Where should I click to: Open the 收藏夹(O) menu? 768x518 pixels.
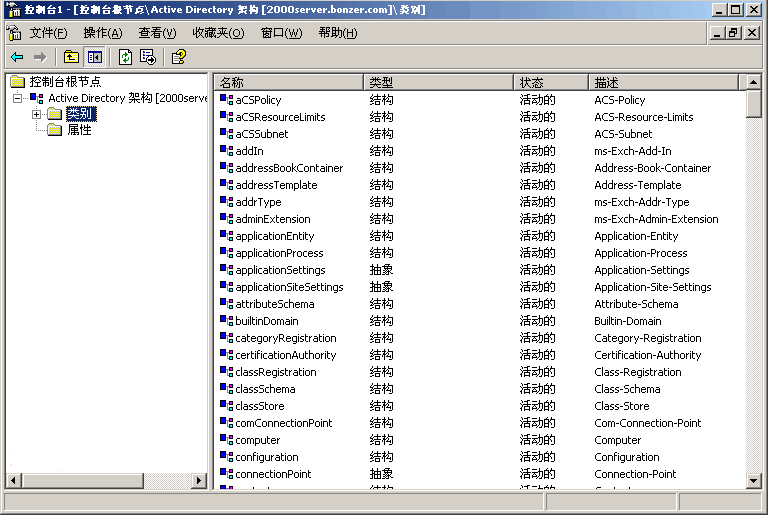click(x=218, y=33)
